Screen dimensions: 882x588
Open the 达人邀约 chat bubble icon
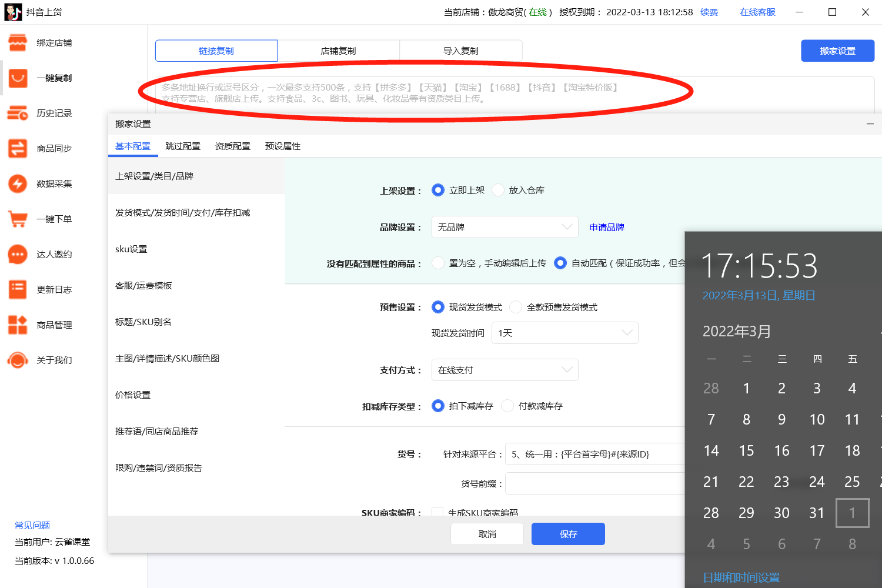pyautogui.click(x=18, y=255)
